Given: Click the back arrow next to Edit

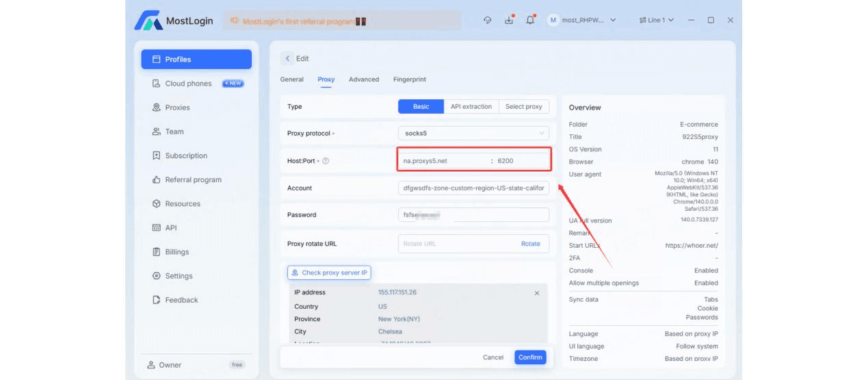Looking at the screenshot, I should click(288, 59).
